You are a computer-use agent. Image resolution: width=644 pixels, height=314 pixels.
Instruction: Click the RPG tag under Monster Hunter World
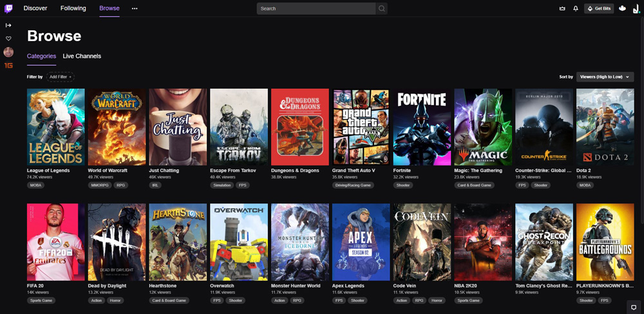coord(297,300)
